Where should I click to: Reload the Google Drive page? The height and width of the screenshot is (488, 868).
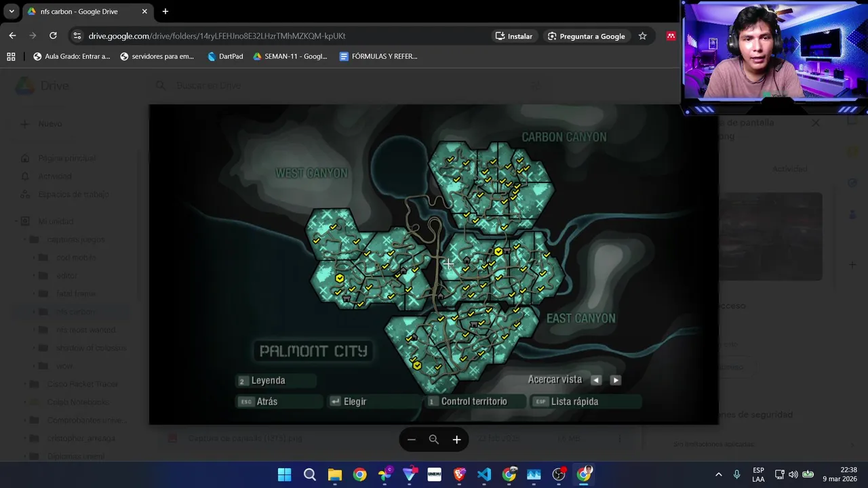[x=53, y=36]
